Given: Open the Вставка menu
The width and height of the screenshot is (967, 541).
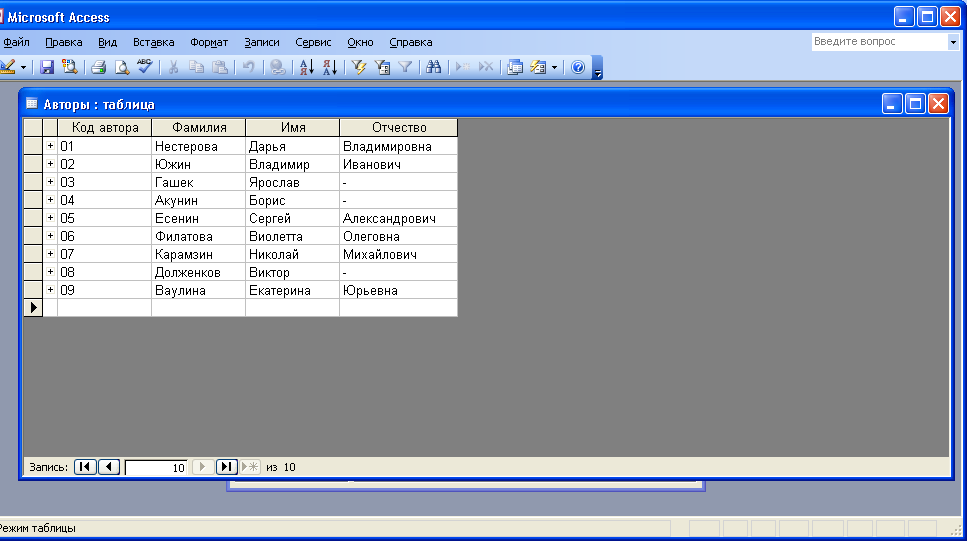Looking at the screenshot, I should pyautogui.click(x=154, y=43).
